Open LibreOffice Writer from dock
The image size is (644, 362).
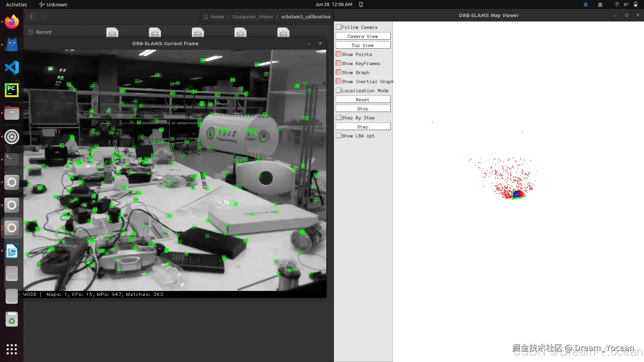click(12, 251)
